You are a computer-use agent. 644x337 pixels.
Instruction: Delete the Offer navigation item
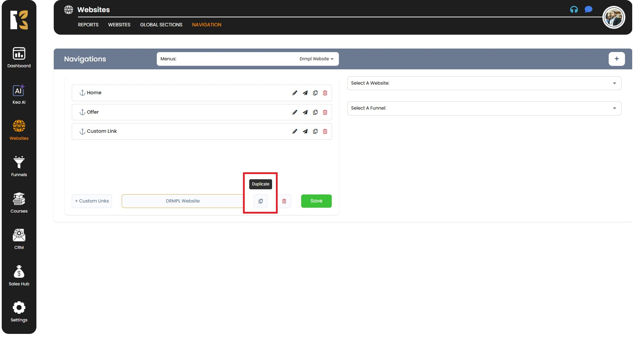coord(325,112)
